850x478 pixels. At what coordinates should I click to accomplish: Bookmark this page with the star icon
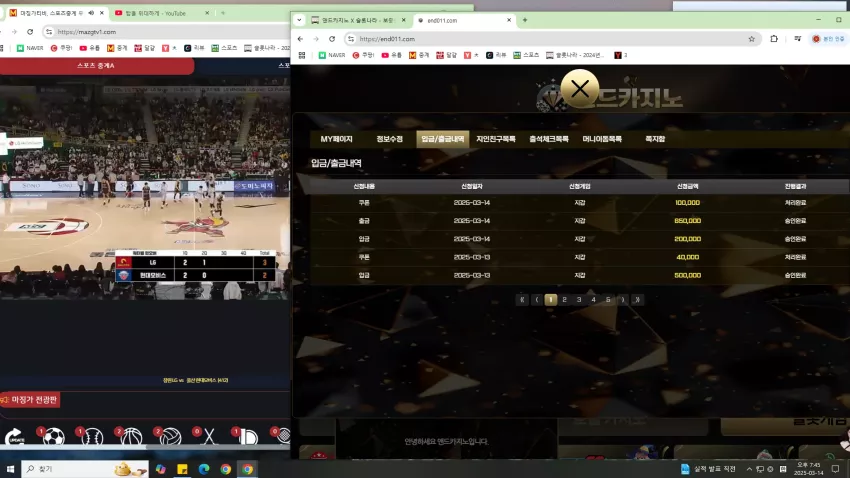coord(751,39)
